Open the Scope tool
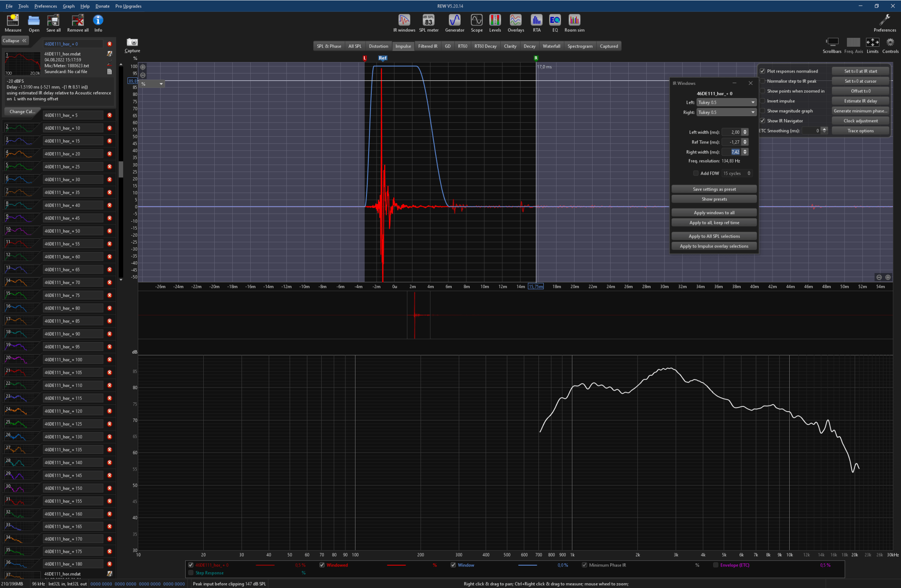The height and width of the screenshot is (588, 901). tap(476, 23)
